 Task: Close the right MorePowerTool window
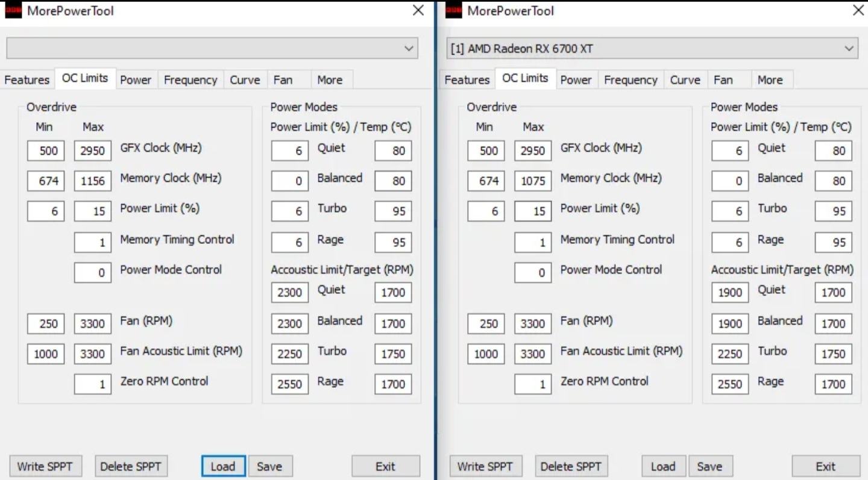(858, 10)
